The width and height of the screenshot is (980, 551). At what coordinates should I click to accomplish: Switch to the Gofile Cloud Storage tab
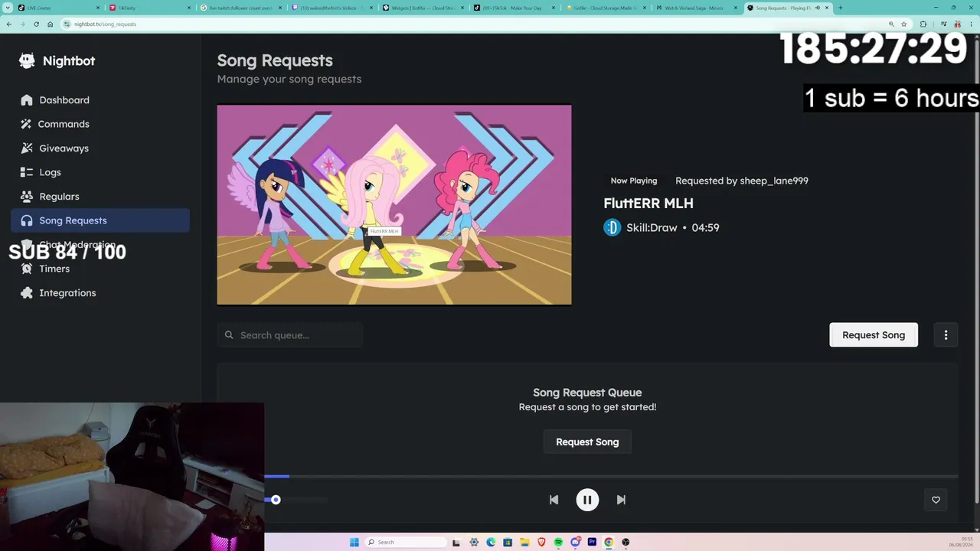(606, 8)
